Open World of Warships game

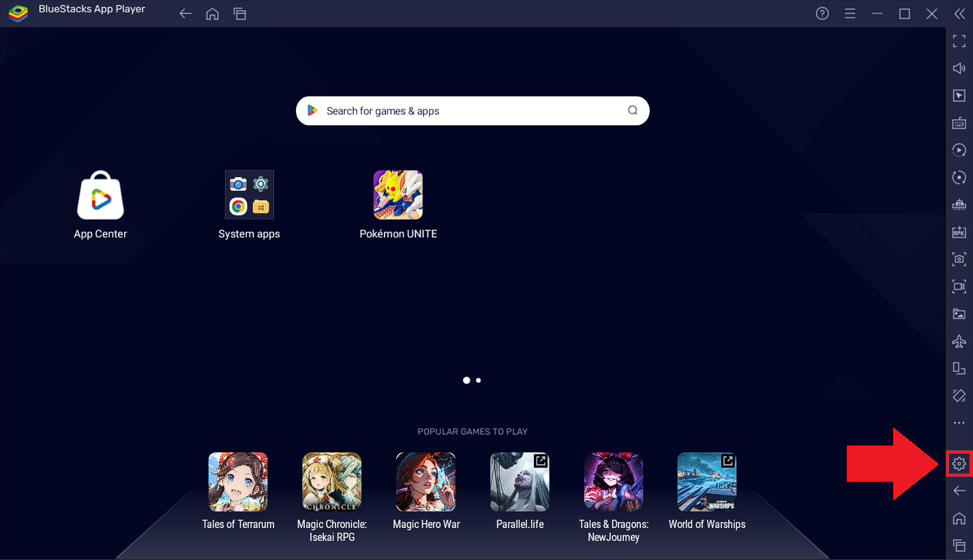pos(707,491)
